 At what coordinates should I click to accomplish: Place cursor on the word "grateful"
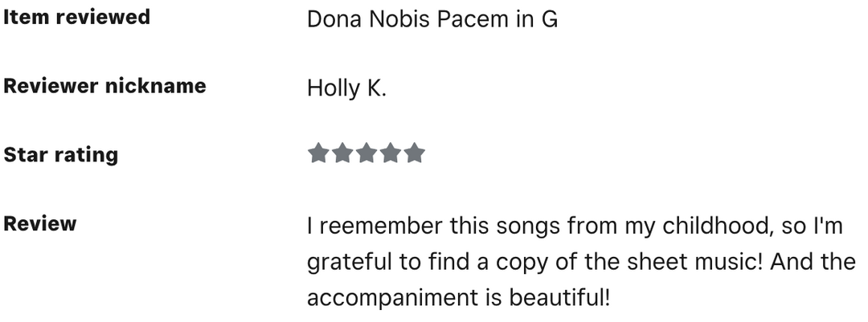pos(342,263)
